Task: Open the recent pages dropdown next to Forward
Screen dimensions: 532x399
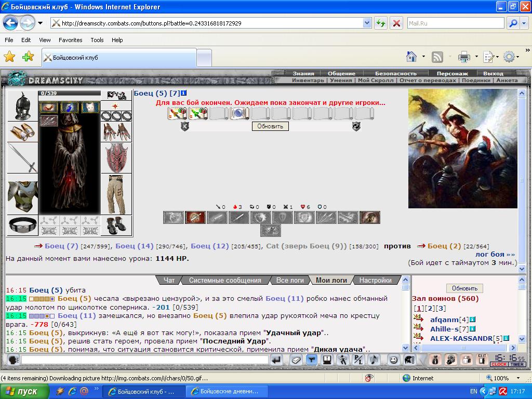Action: [x=41, y=23]
